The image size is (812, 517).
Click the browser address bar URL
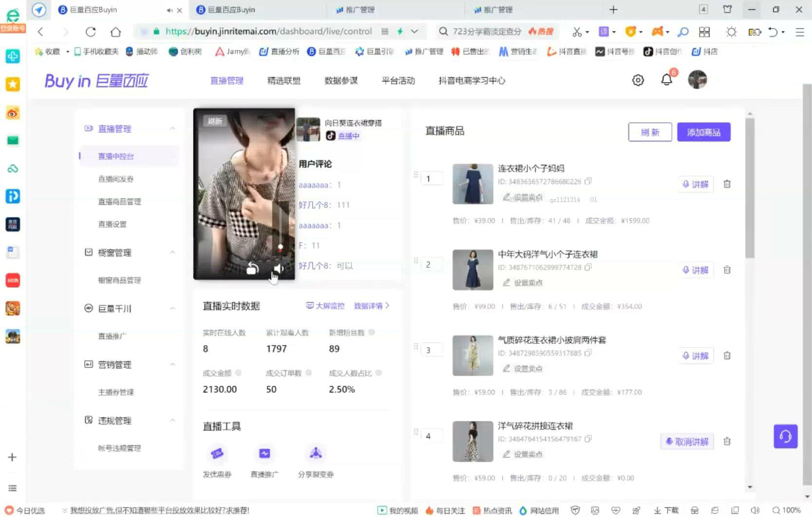point(269,31)
